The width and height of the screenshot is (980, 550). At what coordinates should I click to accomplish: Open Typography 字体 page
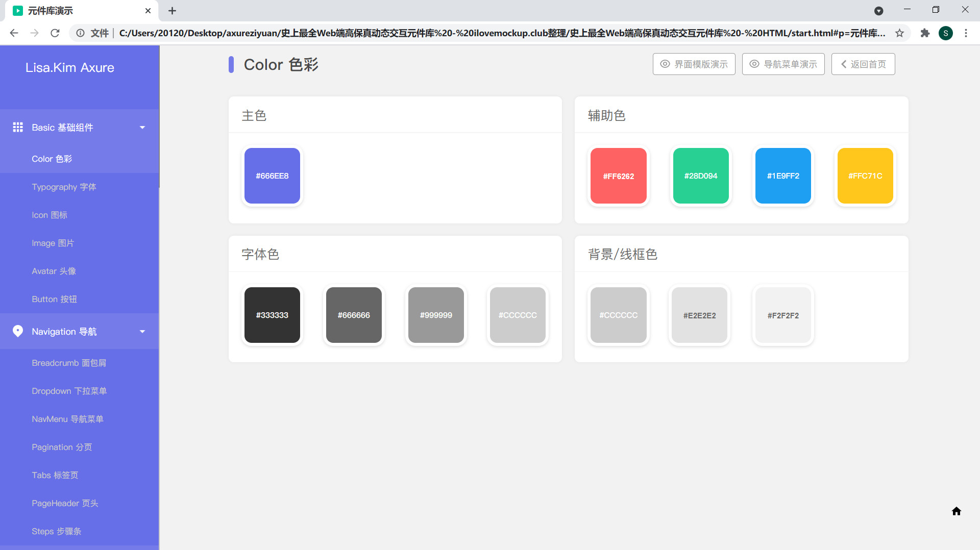click(80, 187)
